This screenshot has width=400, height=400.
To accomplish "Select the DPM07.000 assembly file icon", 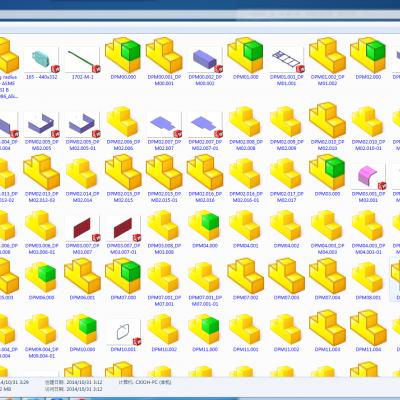I will tap(123, 276).
